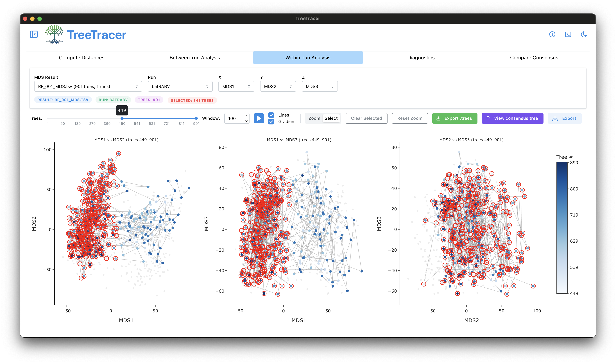
Task: Click the TreeTracer tree logo
Action: pyautogui.click(x=55, y=34)
